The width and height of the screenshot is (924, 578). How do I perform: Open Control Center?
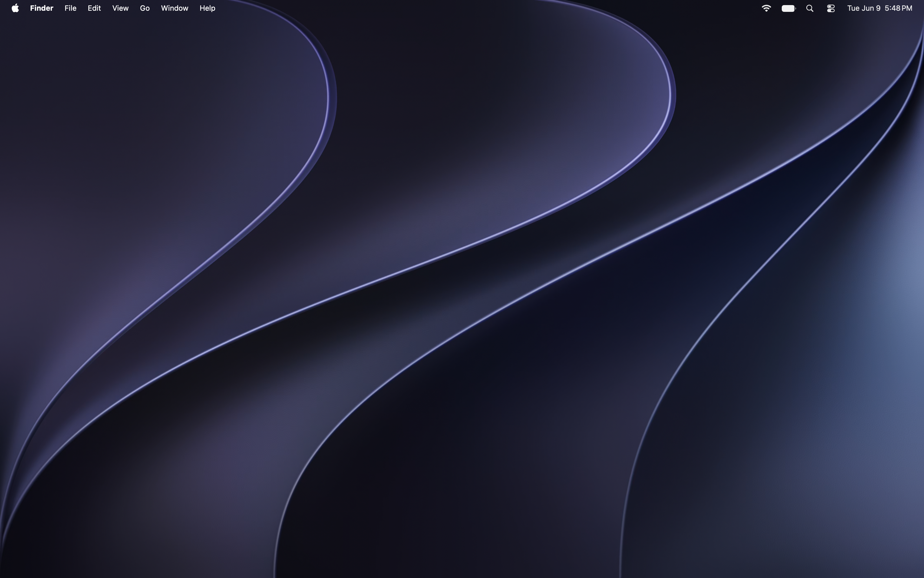pyautogui.click(x=831, y=8)
